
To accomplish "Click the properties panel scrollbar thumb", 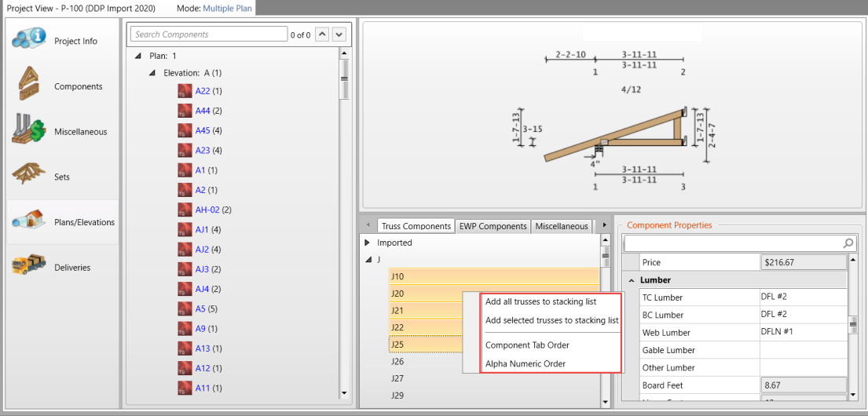I will tap(853, 327).
